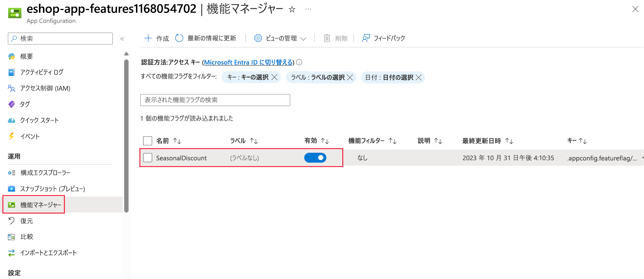Screen dimensions: 644x279
Task: Sort by キー column arrows
Action: tap(583, 141)
